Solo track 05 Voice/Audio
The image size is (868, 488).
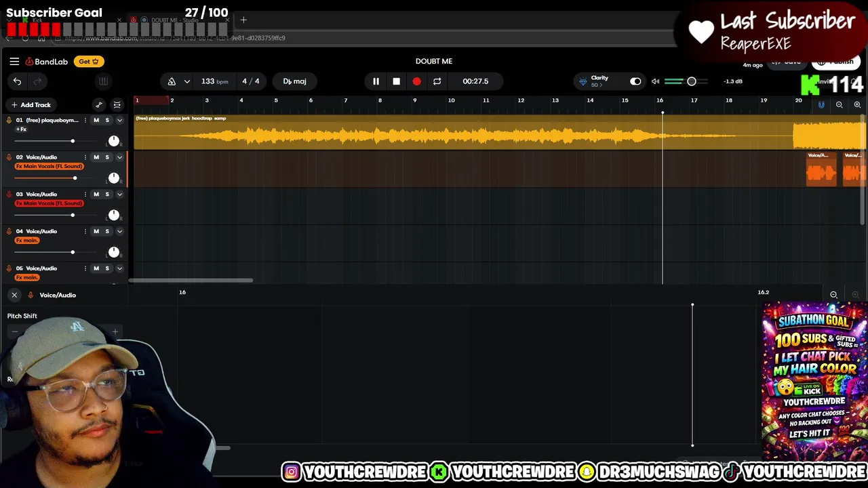[x=106, y=268]
